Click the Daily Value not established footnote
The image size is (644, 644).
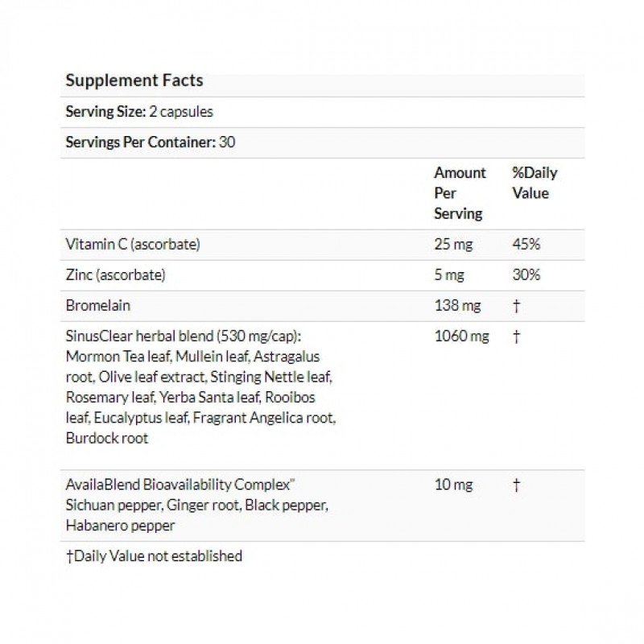click(x=153, y=555)
